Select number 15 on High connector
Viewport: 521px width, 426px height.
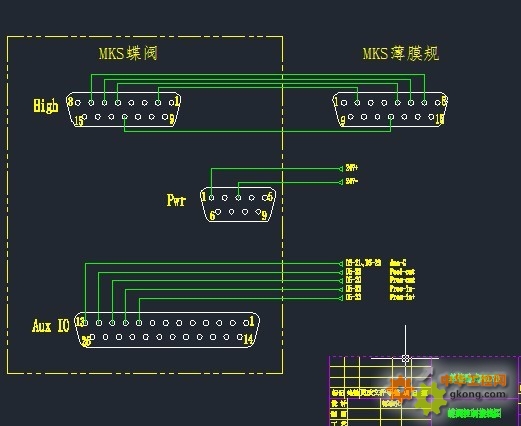coord(78,121)
